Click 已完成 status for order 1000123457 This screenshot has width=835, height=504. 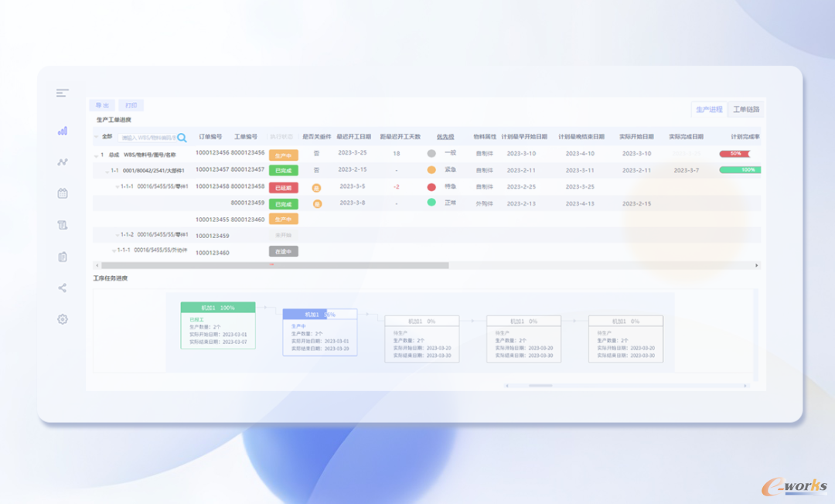283,170
